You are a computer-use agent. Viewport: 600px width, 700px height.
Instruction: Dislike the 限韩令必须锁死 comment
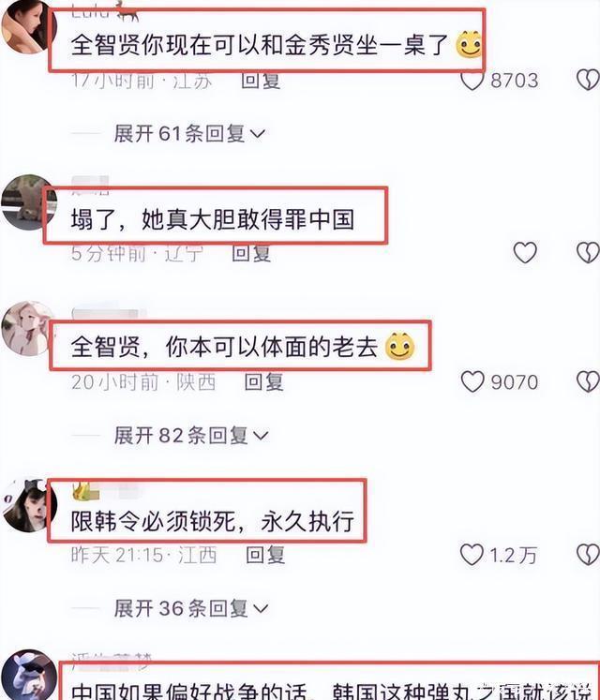(589, 555)
